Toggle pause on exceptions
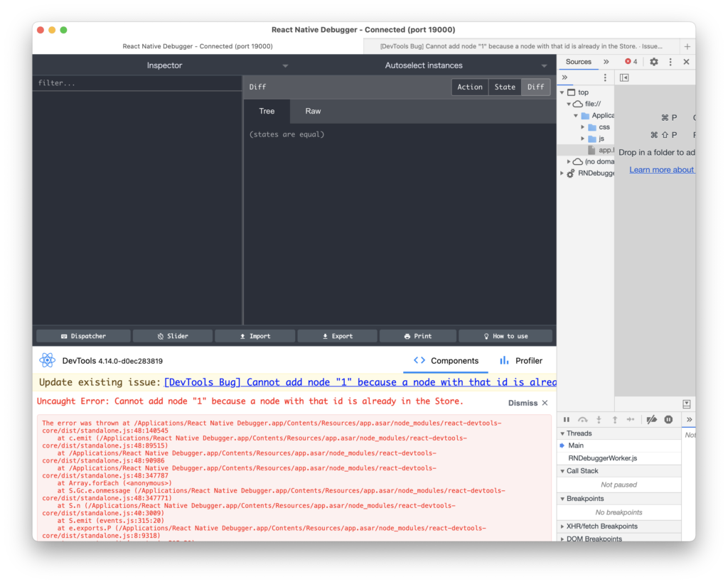Viewport: 728px width, 584px height. 668,420
